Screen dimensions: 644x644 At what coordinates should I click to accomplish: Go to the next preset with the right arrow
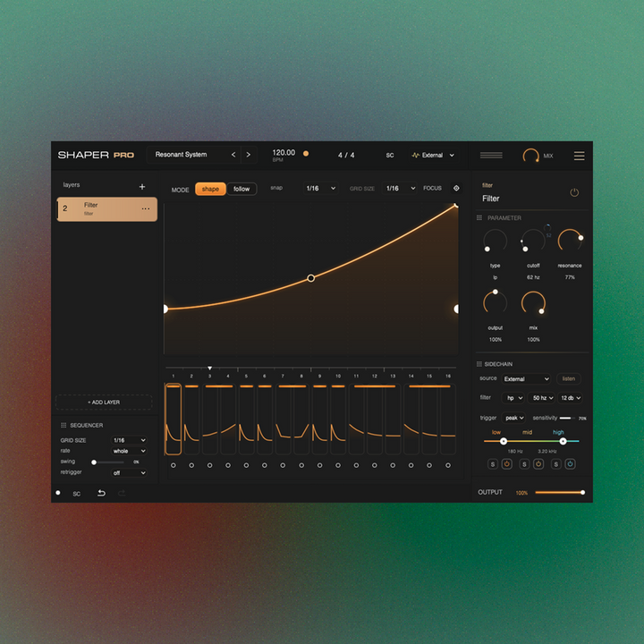248,155
